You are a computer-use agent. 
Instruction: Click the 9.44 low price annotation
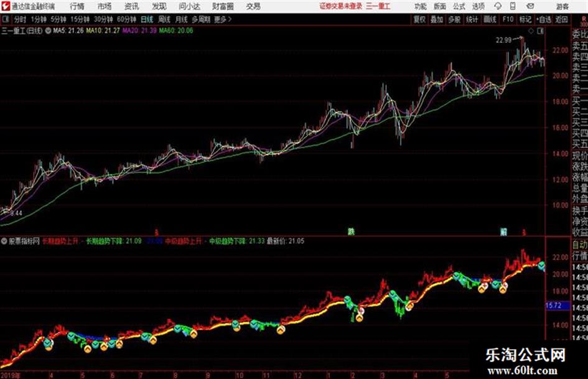click(x=16, y=213)
